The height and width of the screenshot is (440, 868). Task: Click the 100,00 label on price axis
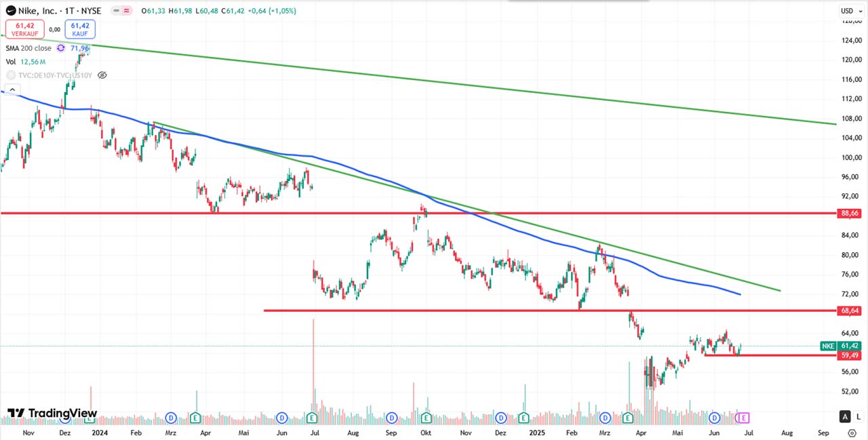point(851,157)
